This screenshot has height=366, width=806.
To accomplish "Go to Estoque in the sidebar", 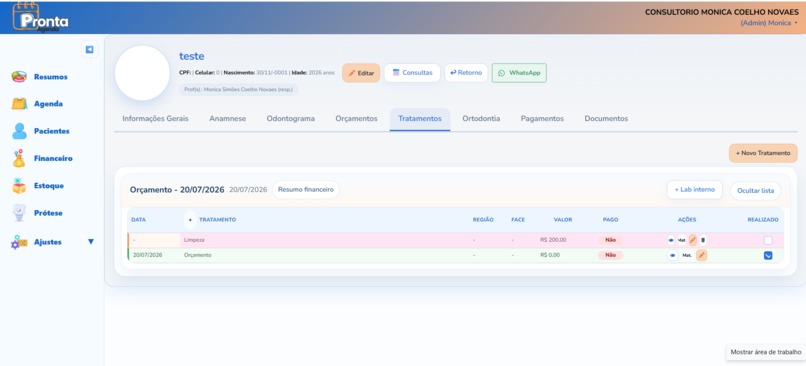I will click(x=49, y=186).
